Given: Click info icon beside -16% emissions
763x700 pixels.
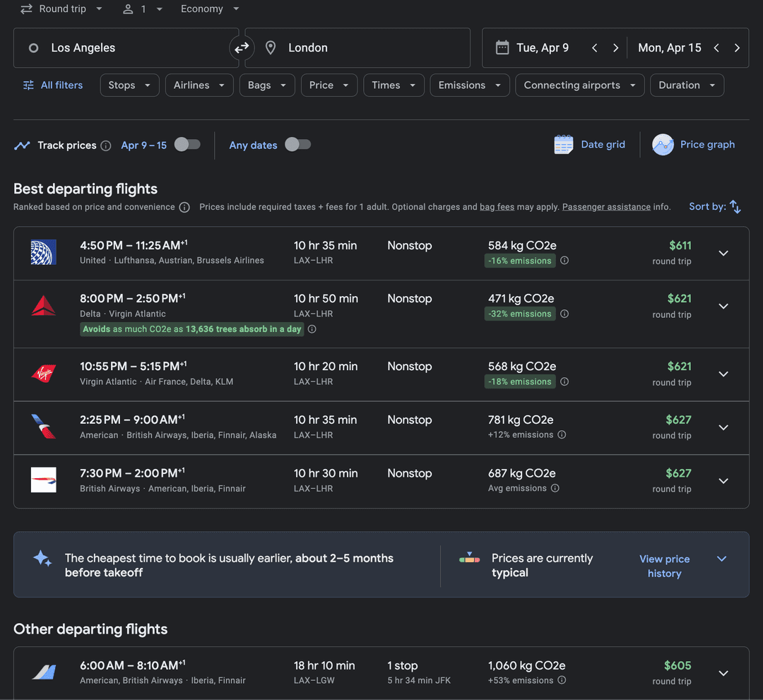Looking at the screenshot, I should coord(564,260).
